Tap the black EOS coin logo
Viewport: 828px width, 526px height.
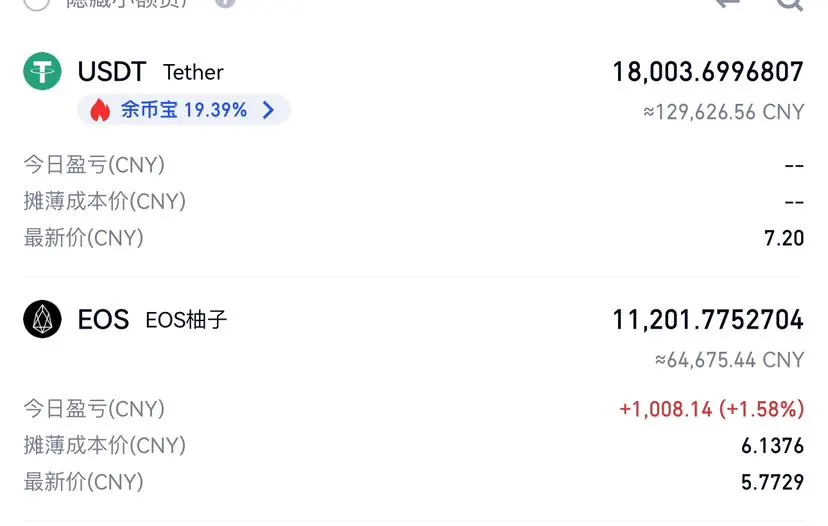point(42,320)
